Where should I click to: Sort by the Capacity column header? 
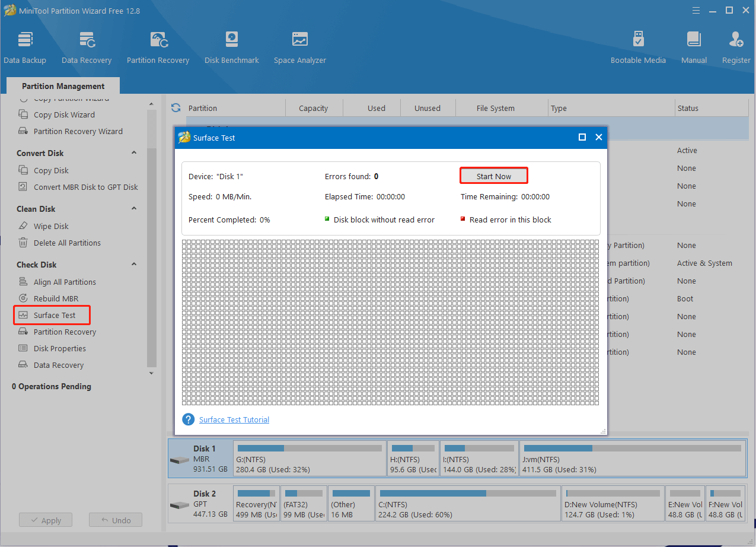tap(314, 108)
